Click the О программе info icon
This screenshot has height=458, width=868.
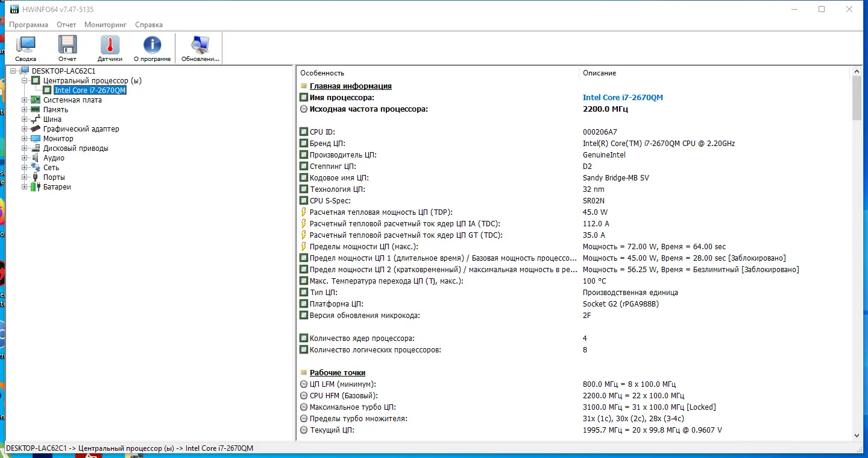pyautogui.click(x=153, y=48)
